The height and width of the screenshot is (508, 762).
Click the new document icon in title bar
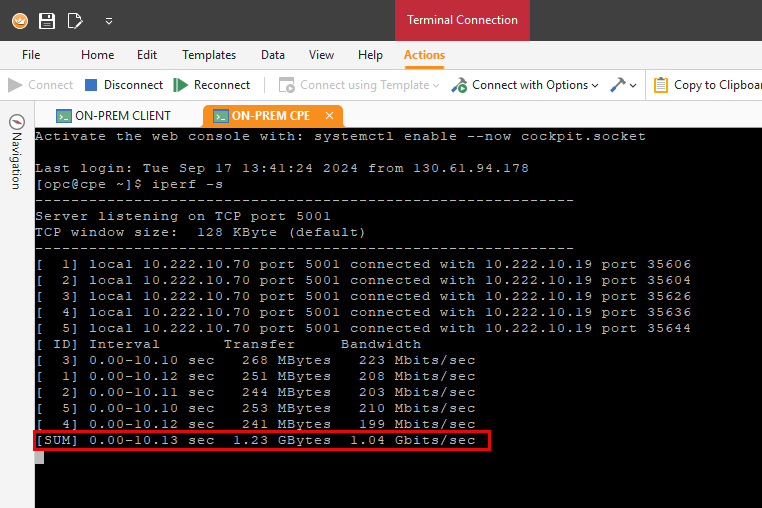pos(75,20)
